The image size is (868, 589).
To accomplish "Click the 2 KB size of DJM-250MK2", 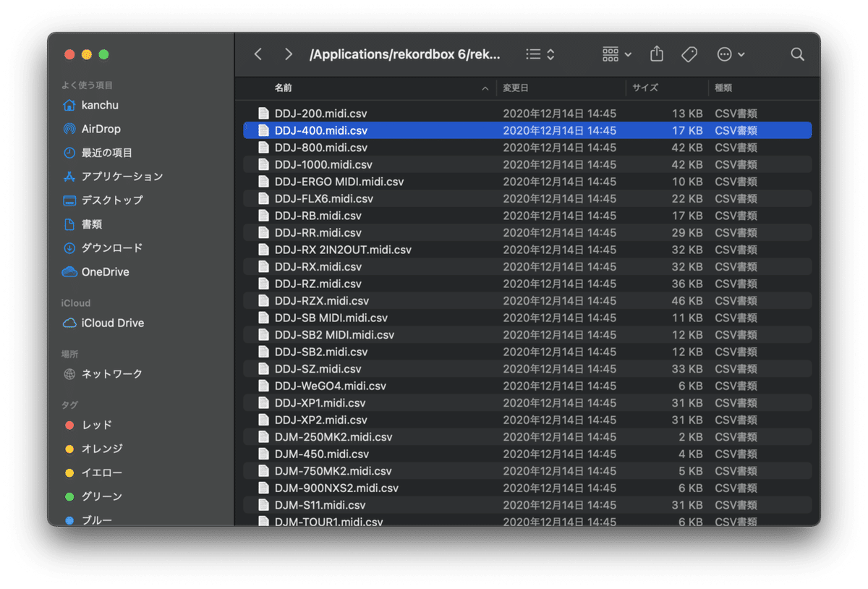I will coord(690,436).
